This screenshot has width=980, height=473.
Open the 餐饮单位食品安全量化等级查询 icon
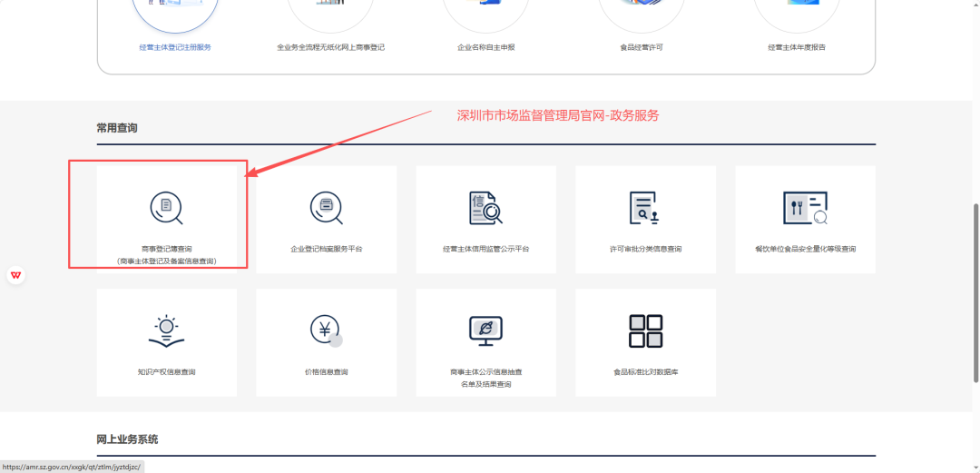click(806, 208)
